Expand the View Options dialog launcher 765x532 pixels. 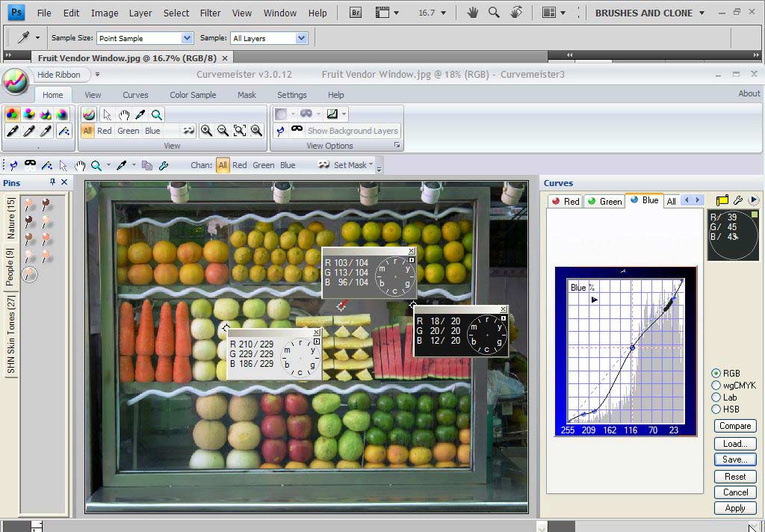click(397, 146)
